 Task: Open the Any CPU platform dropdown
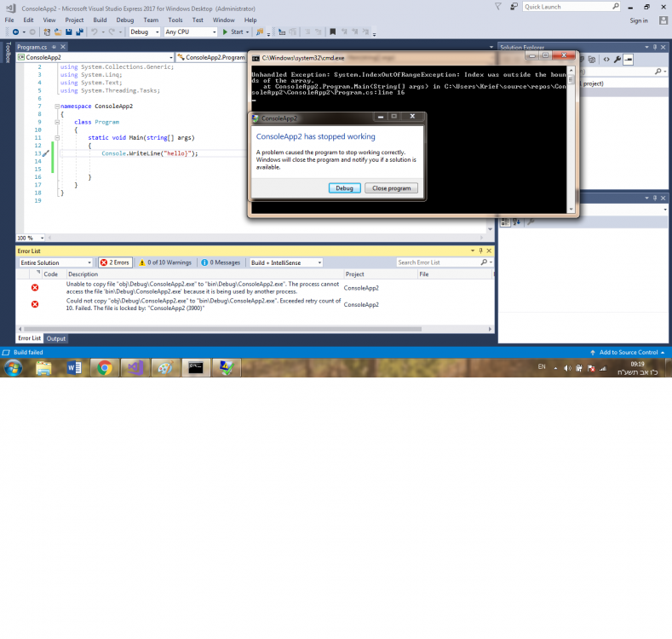[x=190, y=32]
